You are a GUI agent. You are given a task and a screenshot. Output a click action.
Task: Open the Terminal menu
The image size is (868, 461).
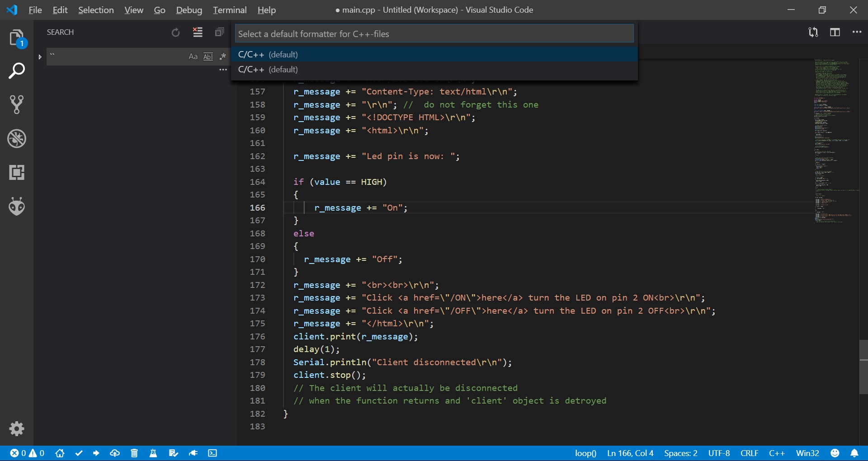(x=230, y=10)
